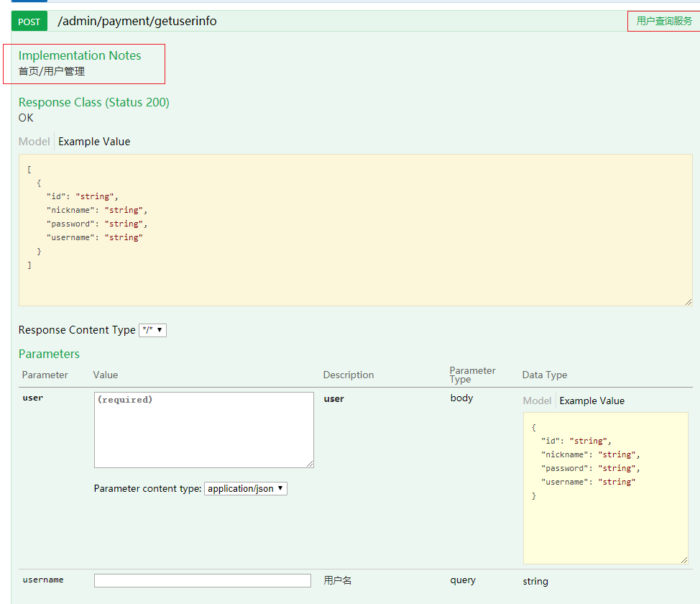Click the Value column header
Screen dimensions: 700x604
point(106,375)
